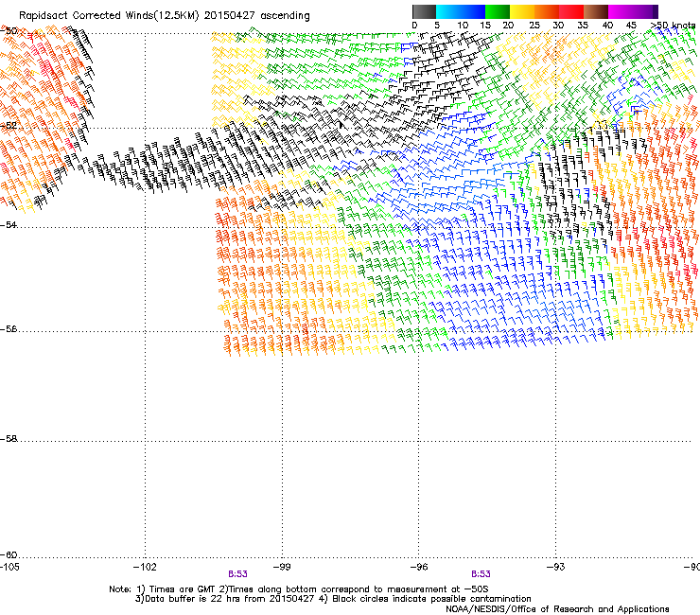Click the '35' tick label on the color scale
Image resolution: width=700 pixels, height=615 pixels.
(583, 26)
